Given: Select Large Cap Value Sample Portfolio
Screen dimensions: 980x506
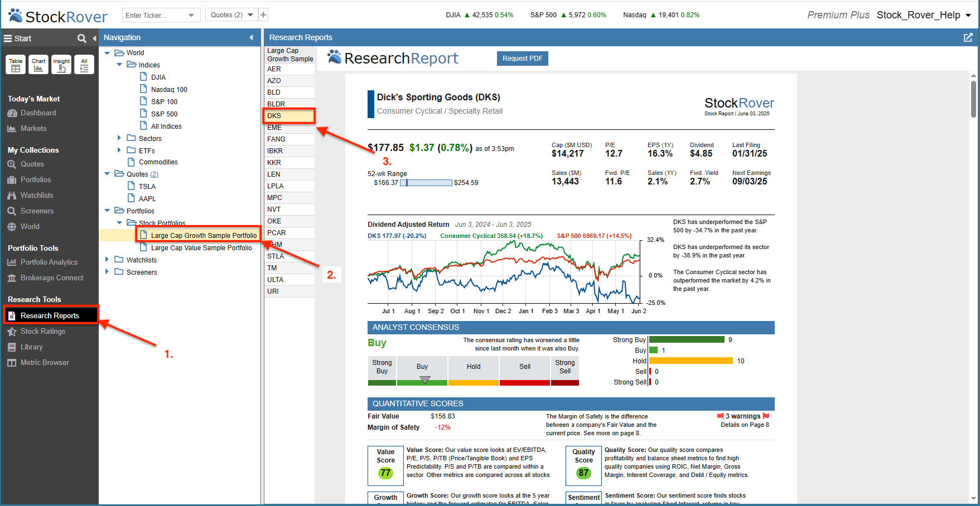Looking at the screenshot, I should pos(201,248).
